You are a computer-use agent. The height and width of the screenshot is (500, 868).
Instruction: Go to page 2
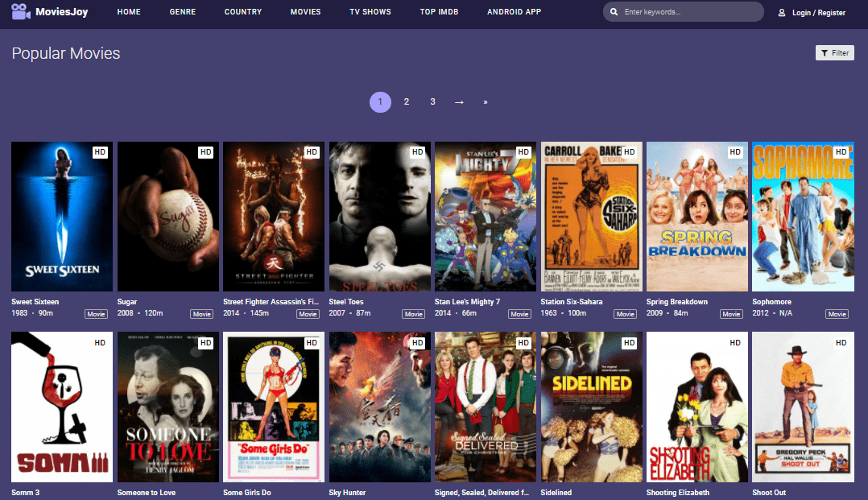click(x=407, y=102)
